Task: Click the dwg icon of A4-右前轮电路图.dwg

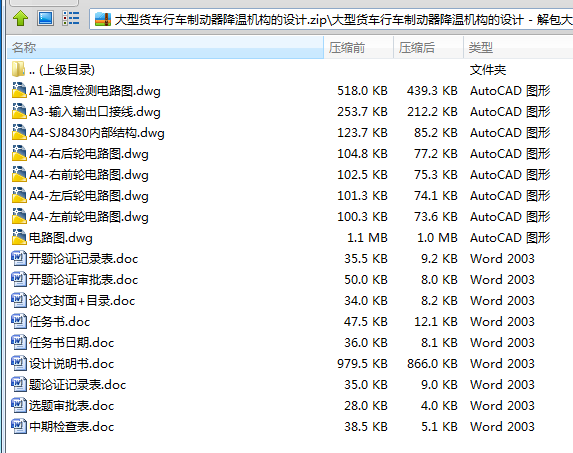Action: tap(19, 174)
